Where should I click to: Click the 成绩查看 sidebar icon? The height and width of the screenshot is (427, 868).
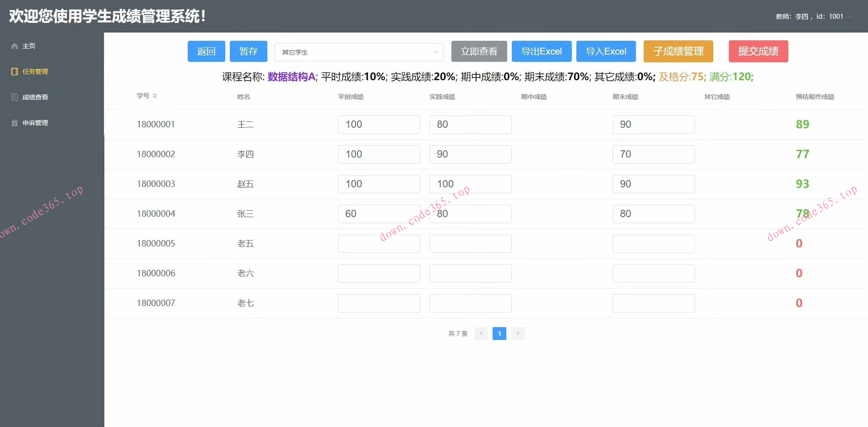pyautogui.click(x=14, y=97)
